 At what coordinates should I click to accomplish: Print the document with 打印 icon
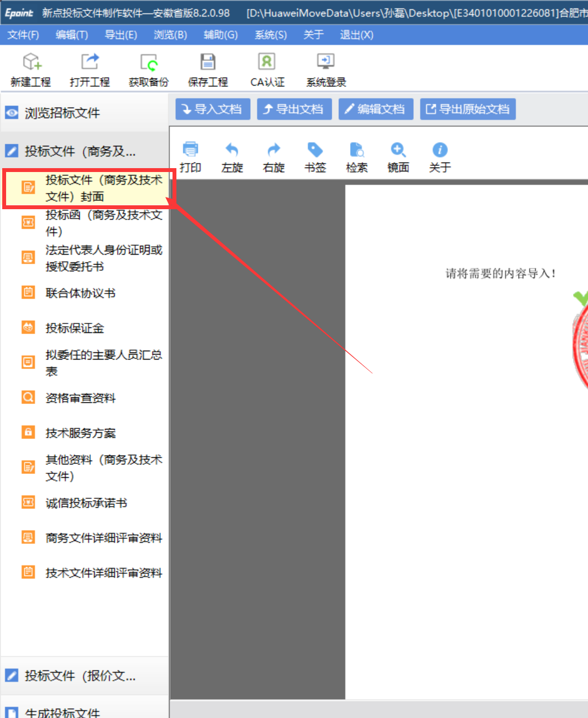[190, 150]
